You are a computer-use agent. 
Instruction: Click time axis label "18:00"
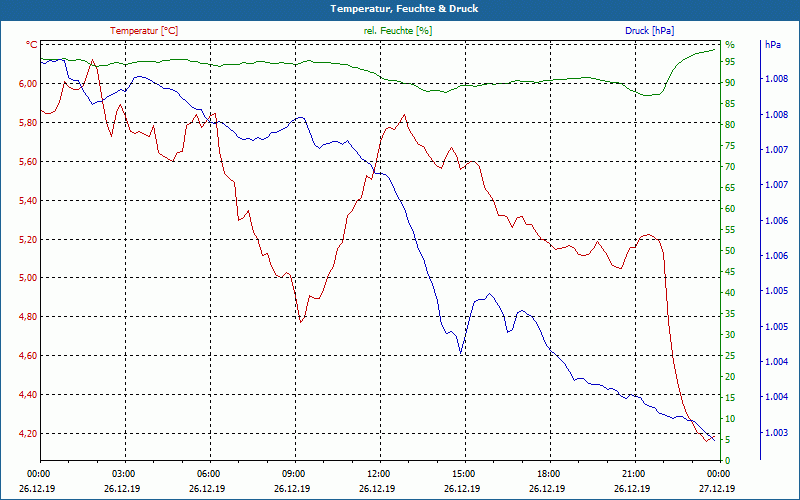click(x=548, y=474)
